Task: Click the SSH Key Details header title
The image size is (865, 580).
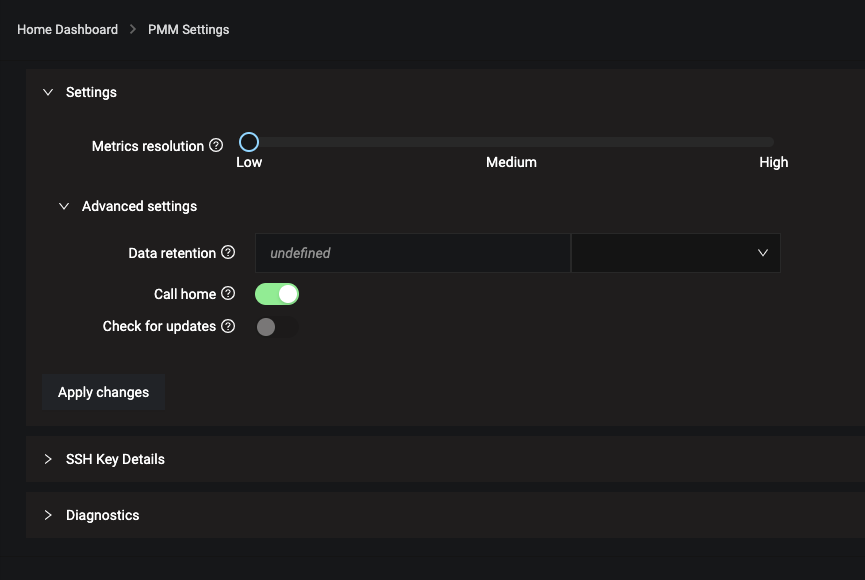Action: [115, 459]
